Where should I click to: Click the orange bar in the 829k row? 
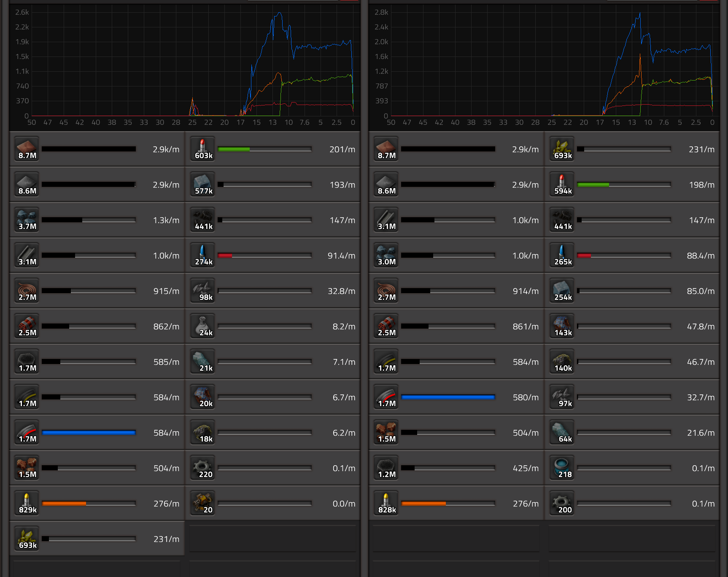[x=64, y=504]
